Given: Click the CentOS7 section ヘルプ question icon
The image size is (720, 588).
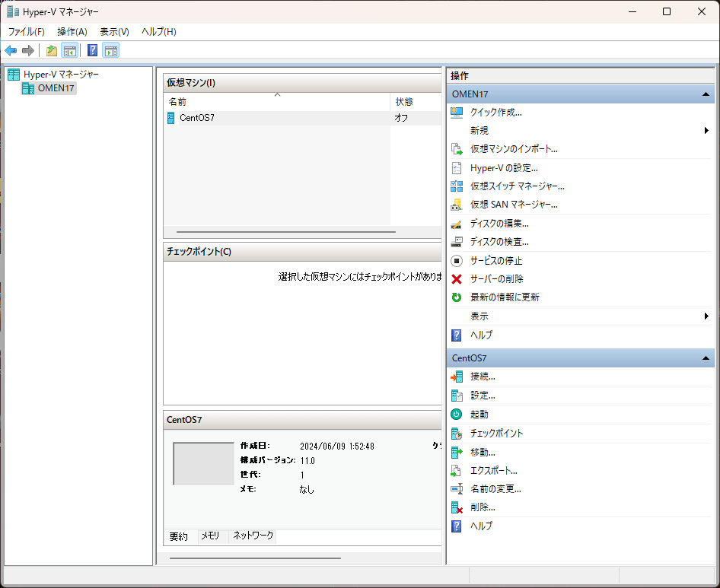Looking at the screenshot, I should coord(457,526).
